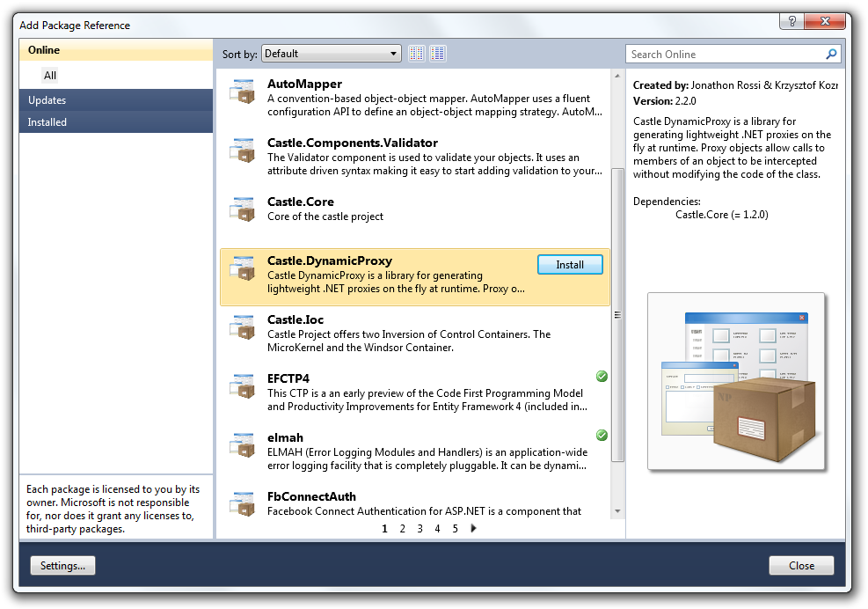
Task: Select the FbConnectAuth package title
Action: tap(311, 496)
